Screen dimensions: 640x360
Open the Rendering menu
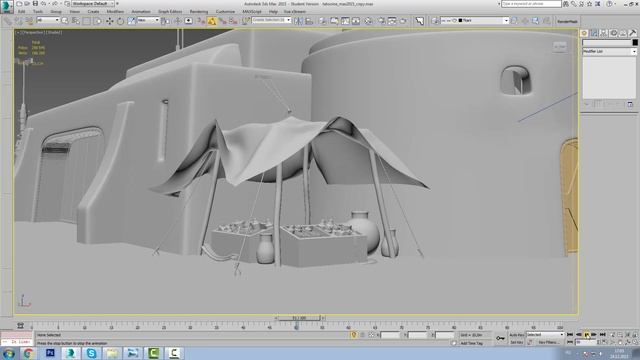coord(199,11)
